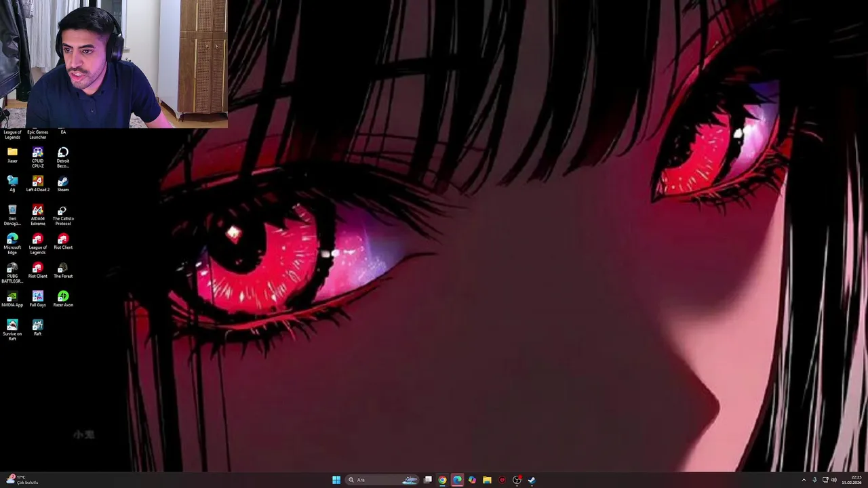Open Steam from the taskbar
Viewport: 868px width, 488px height.
click(532, 480)
